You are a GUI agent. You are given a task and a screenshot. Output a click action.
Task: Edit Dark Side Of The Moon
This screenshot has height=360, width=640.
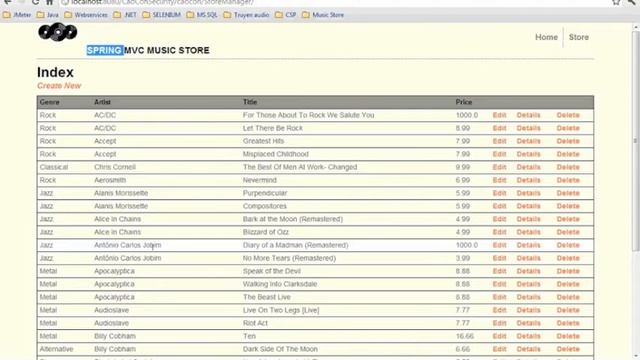(499, 349)
